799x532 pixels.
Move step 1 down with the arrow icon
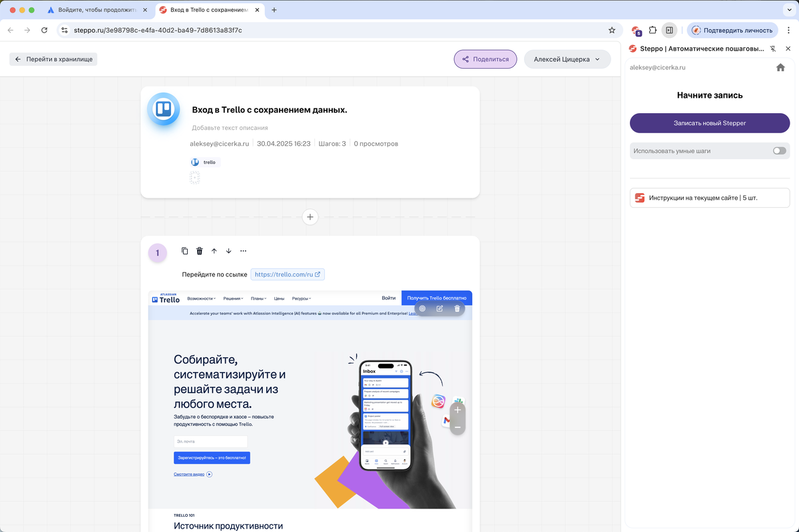click(228, 250)
